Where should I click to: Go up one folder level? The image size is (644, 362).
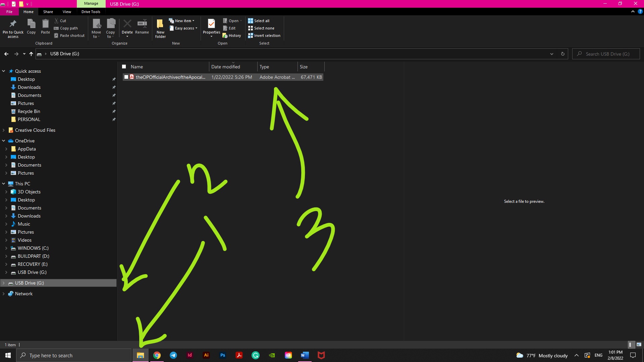pyautogui.click(x=31, y=54)
